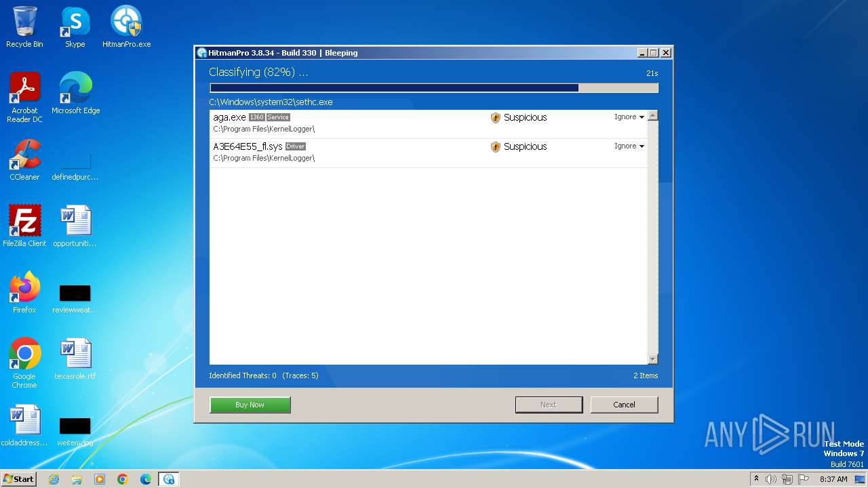This screenshot has height=488, width=868.
Task: Select the aga.exe entry
Action: 429,123
